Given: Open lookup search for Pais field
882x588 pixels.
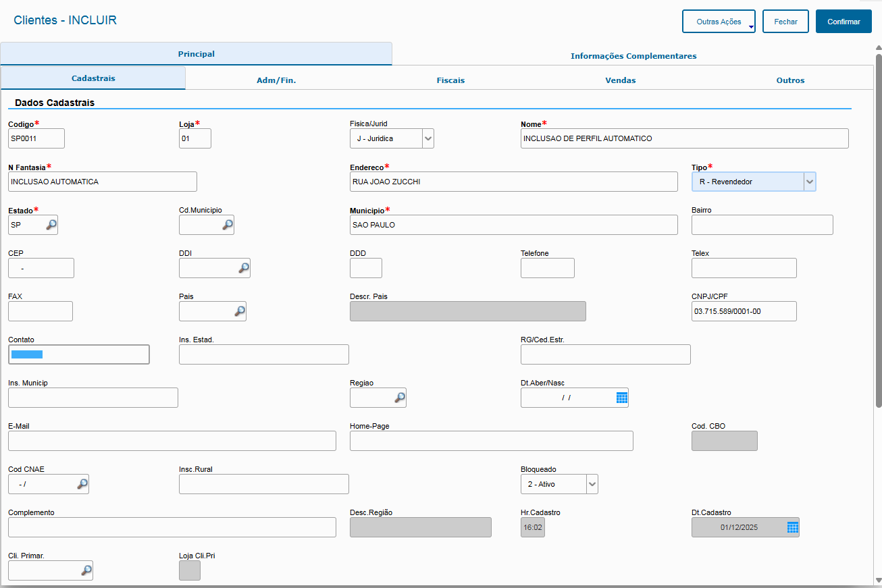Looking at the screenshot, I should [240, 311].
